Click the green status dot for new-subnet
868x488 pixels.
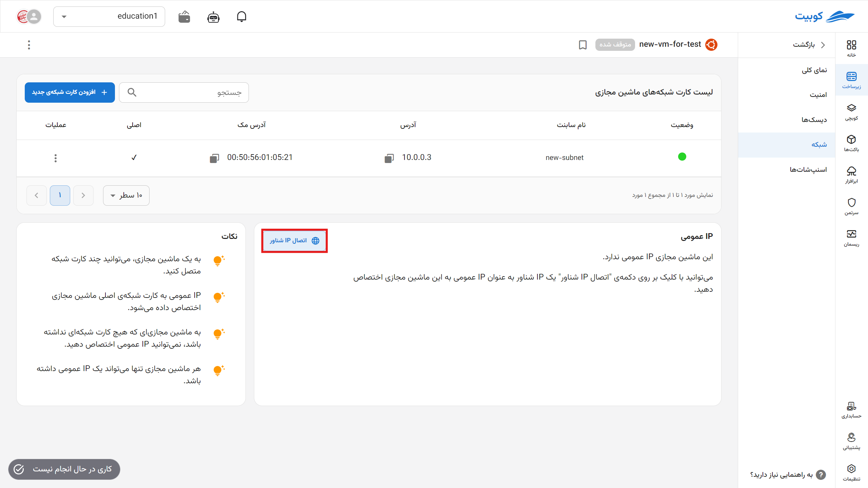coord(683,157)
